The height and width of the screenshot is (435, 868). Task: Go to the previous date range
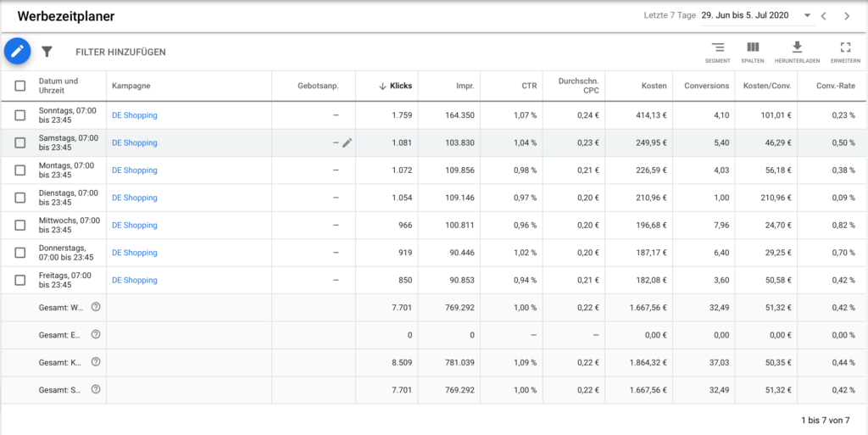(823, 16)
